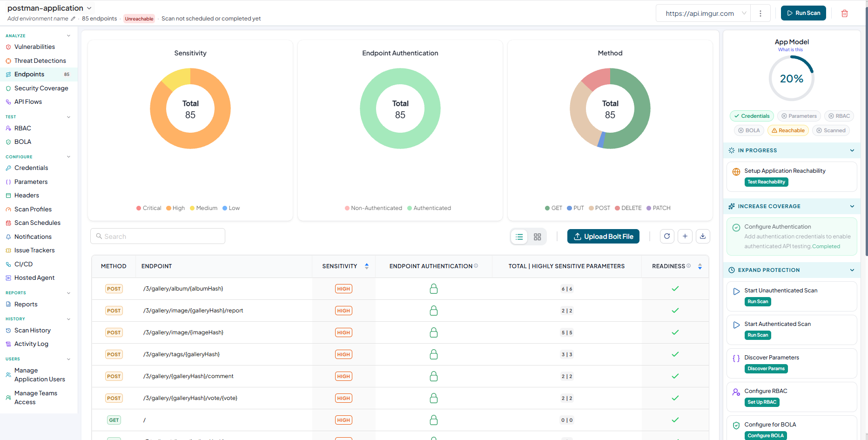The width and height of the screenshot is (868, 440).
Task: Click the add endpoint plus icon
Action: click(685, 237)
